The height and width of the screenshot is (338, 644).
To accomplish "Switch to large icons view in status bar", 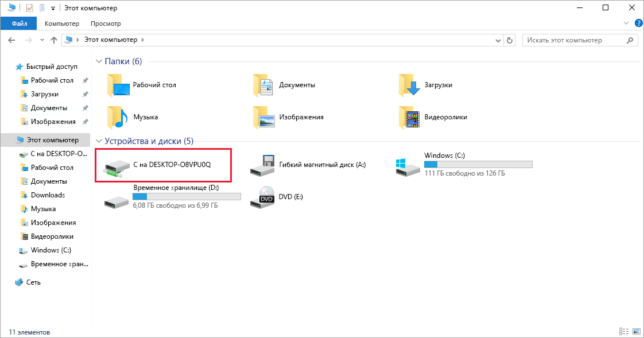I will 636,332.
